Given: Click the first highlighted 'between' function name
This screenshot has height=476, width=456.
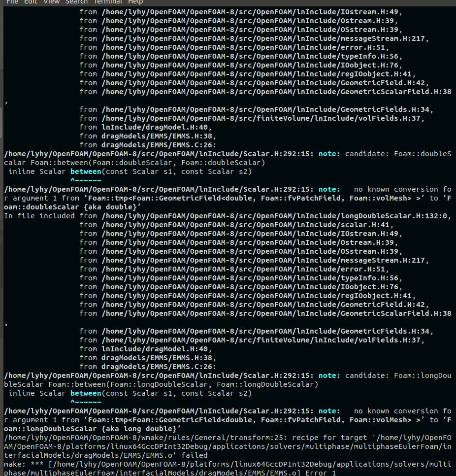Looking at the screenshot, I should point(86,171).
